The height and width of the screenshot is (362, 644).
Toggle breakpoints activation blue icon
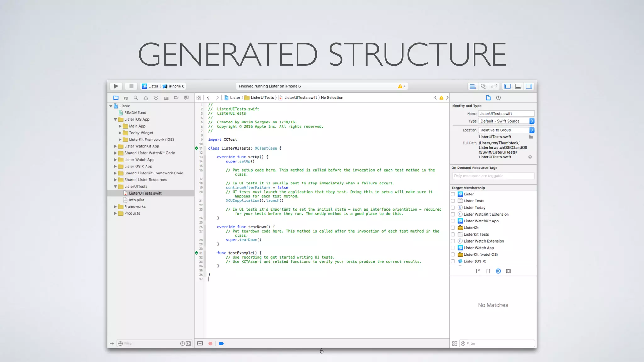tap(221, 343)
